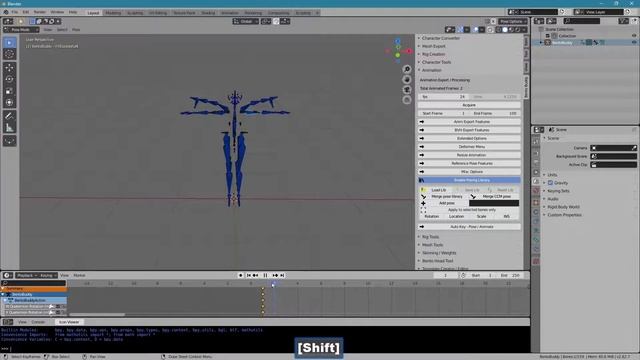Select the Rotate tool
The height and width of the screenshot is (360, 640).
9,79
